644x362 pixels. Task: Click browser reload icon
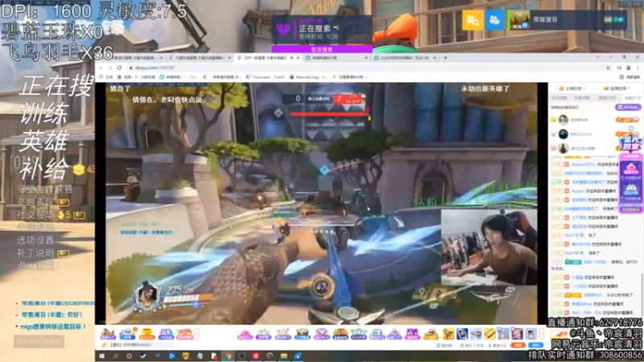(x=119, y=68)
